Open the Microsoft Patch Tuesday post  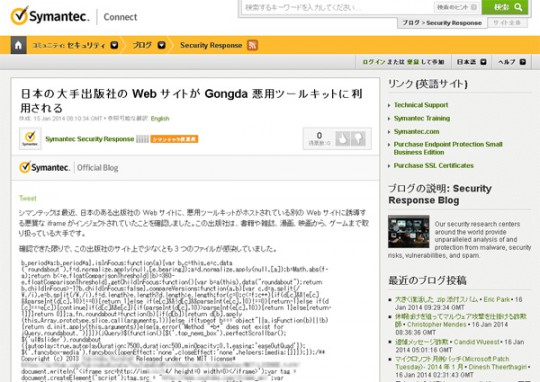(452, 363)
